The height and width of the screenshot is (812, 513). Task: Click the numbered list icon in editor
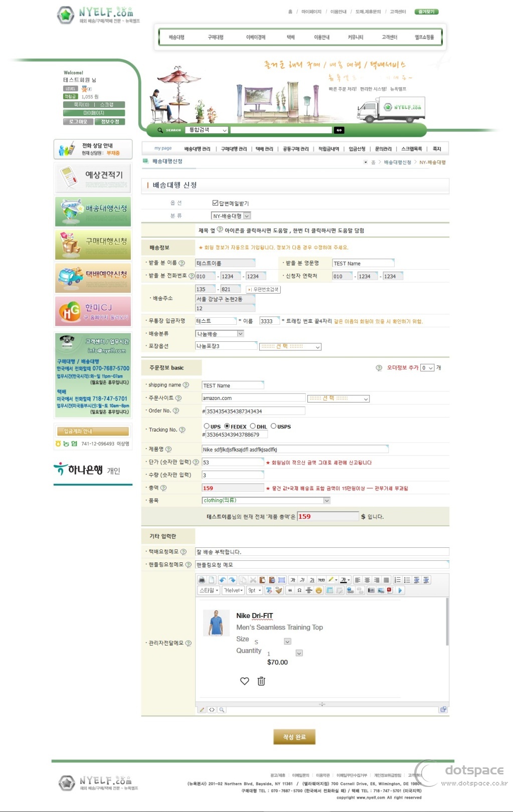(x=397, y=580)
